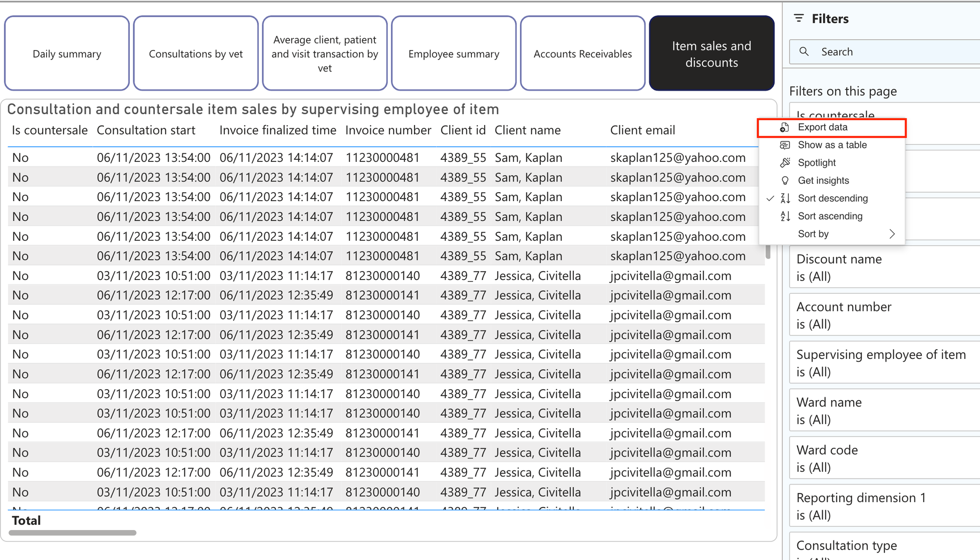The width and height of the screenshot is (980, 560).
Task: Sort by Client id column header
Action: 463,130
